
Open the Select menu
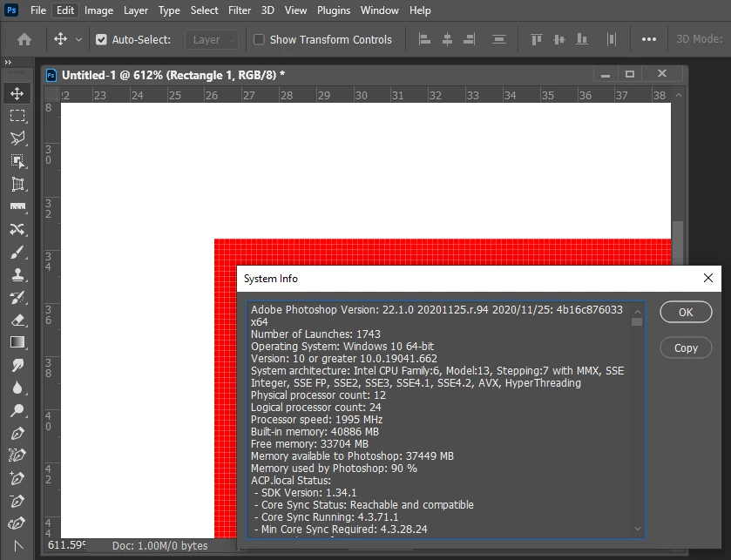pos(204,10)
